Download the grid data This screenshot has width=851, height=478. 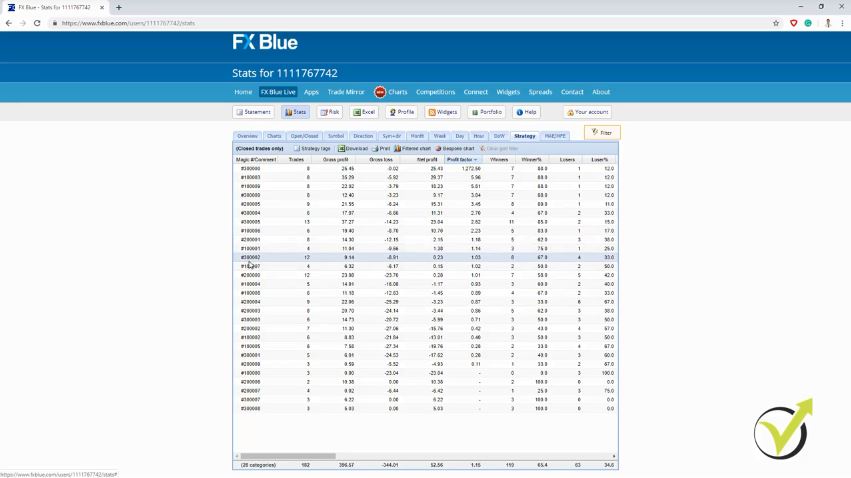353,149
